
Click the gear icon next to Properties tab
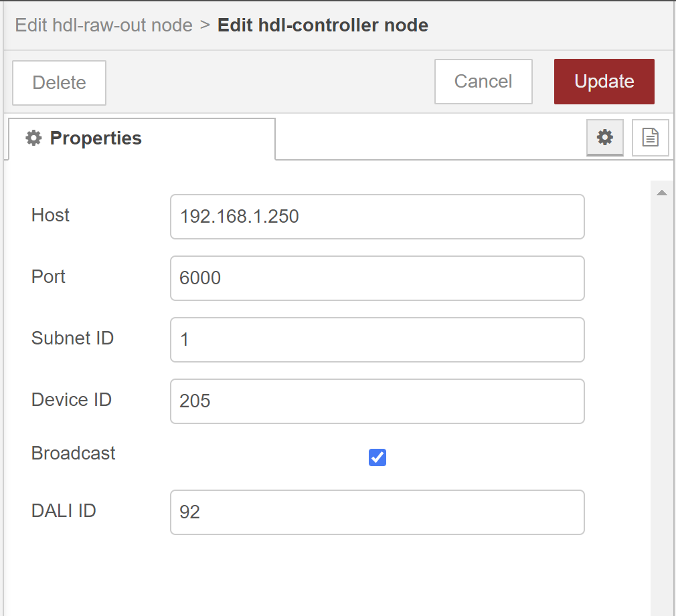pyautogui.click(x=604, y=138)
